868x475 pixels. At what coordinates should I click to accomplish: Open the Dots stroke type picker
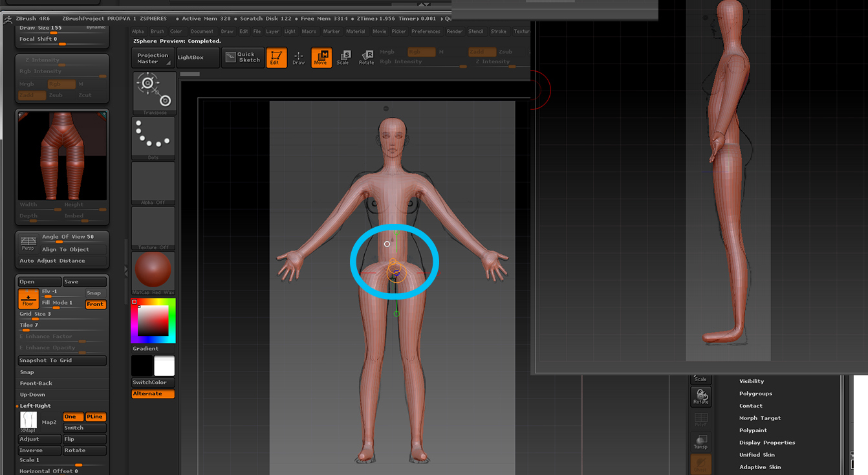tap(153, 137)
